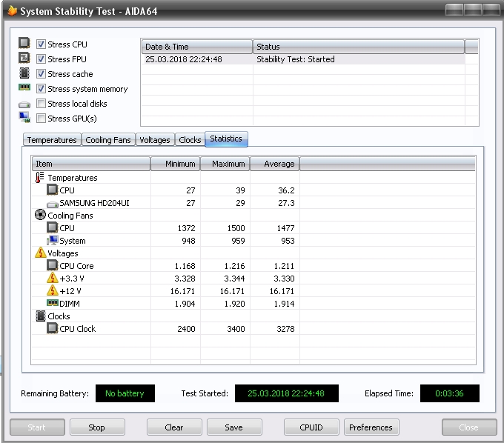Click the CPU chip icon beside Stress CPU
The height and width of the screenshot is (443, 504).
pyautogui.click(x=24, y=43)
